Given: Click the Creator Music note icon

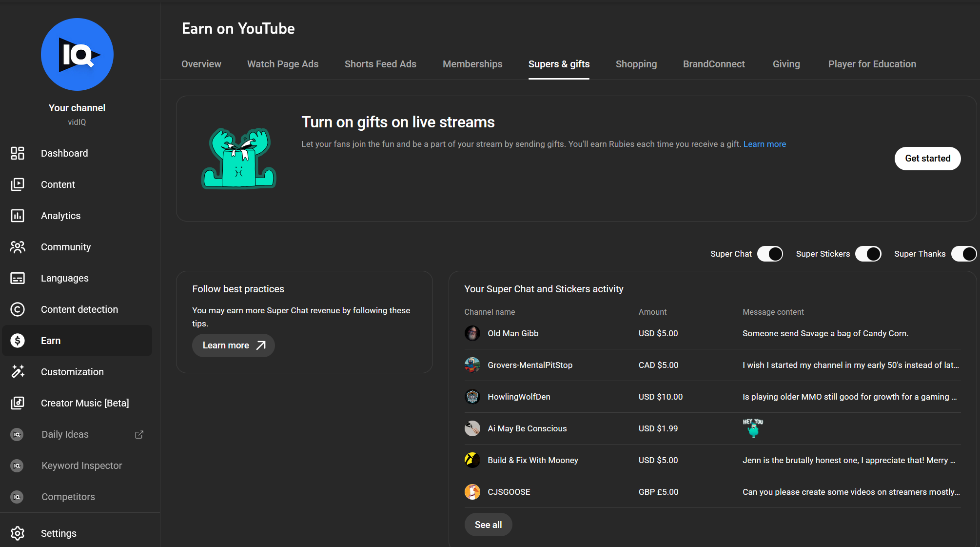Looking at the screenshot, I should click(x=18, y=403).
